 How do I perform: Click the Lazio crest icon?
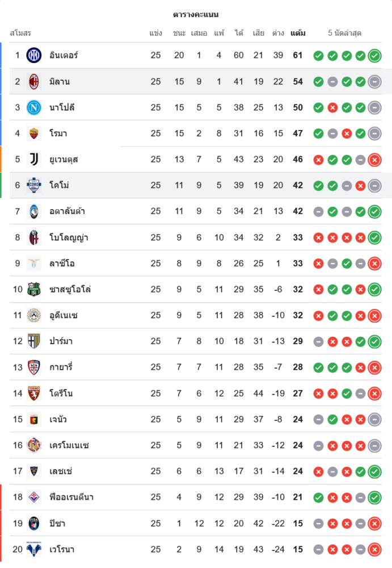point(34,264)
